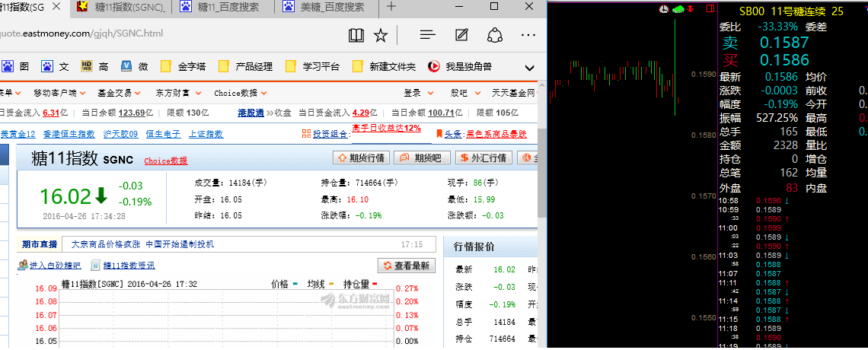Viewport: 868px width, 350px height.
Task: Open the Edge Hub panel
Action: [x=428, y=35]
